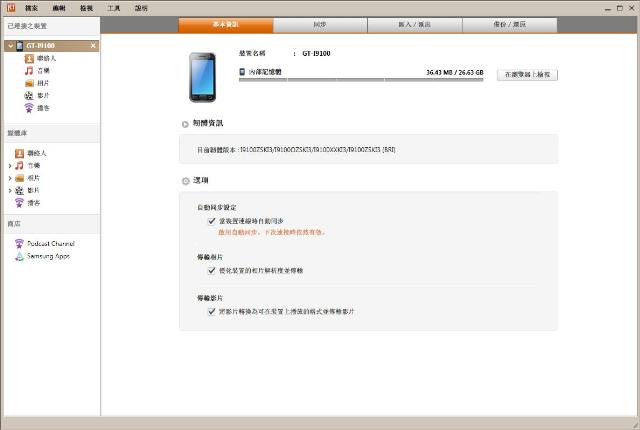The image size is (640, 430).
Task: Open the 工具 (Tools) menu
Action: click(113, 8)
